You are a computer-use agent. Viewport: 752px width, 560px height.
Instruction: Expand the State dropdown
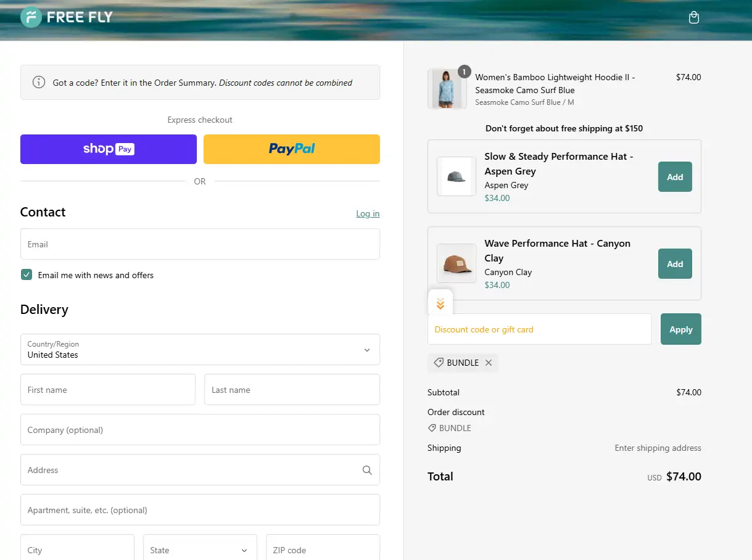[x=200, y=550]
